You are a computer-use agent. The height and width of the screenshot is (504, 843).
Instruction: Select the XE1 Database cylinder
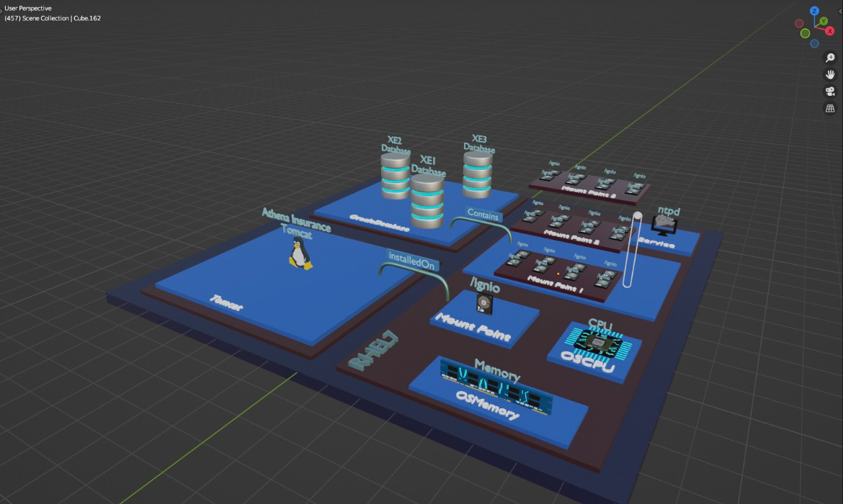427,202
